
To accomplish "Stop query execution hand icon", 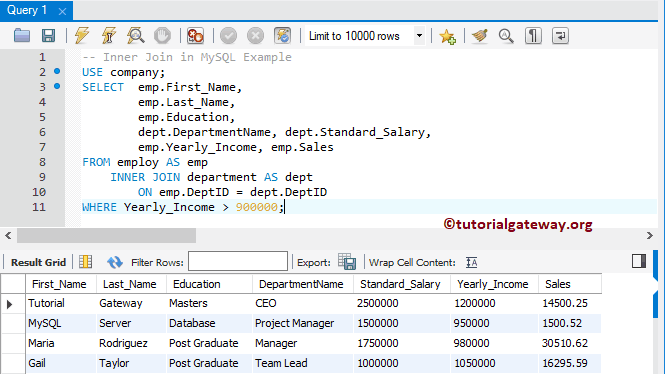I will (x=162, y=36).
